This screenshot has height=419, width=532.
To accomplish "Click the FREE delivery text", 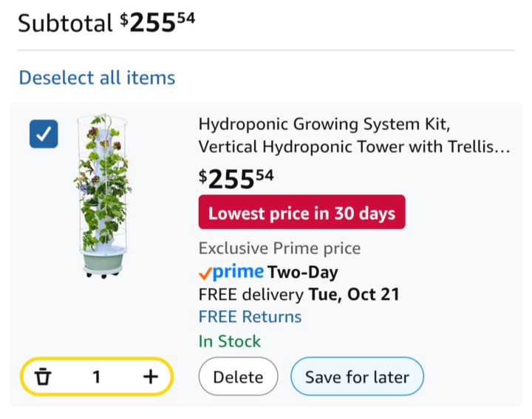I will point(251,295).
